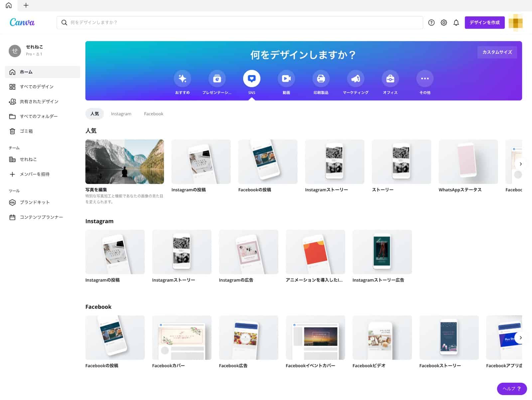Open Instagramの投稿 in Instagram section
Screen dimensions: 532x400
pyautogui.click(x=115, y=252)
